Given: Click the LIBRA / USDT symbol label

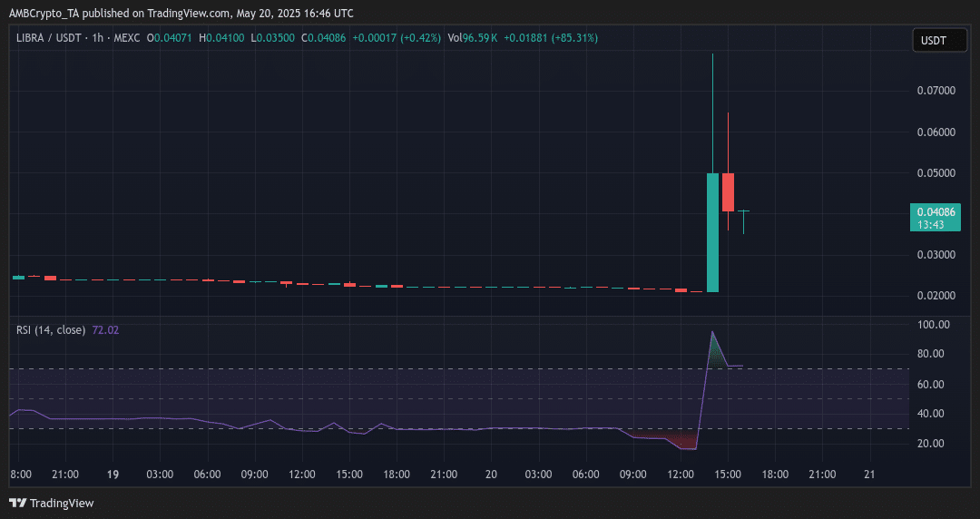Looking at the screenshot, I should click(x=49, y=38).
